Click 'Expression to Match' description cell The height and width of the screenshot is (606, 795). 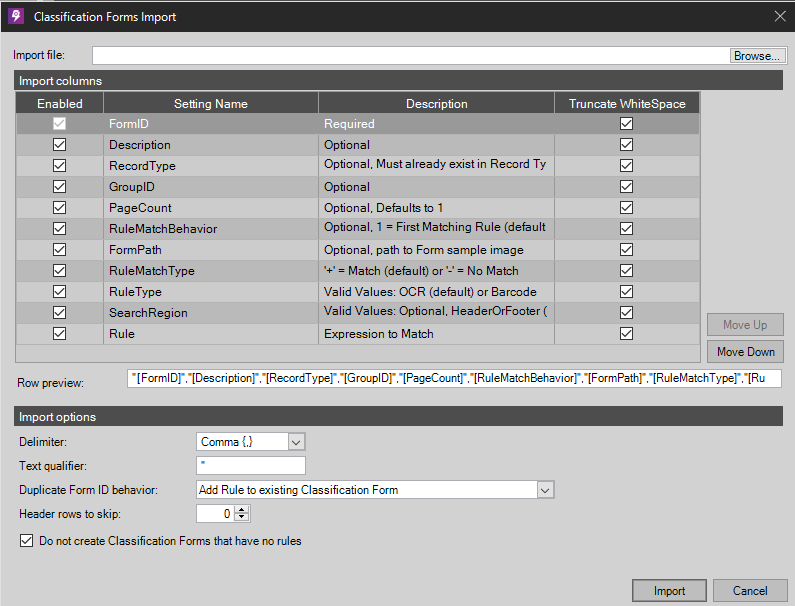(437, 334)
